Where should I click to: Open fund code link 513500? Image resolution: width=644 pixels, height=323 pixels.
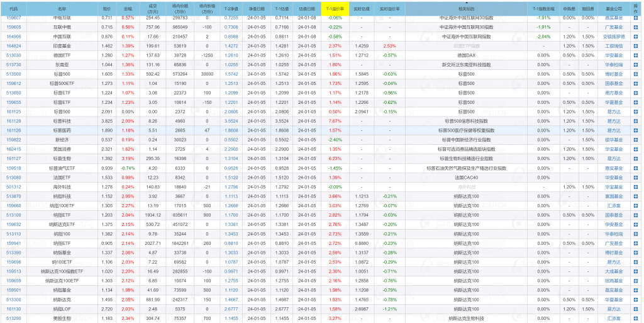coord(14,74)
